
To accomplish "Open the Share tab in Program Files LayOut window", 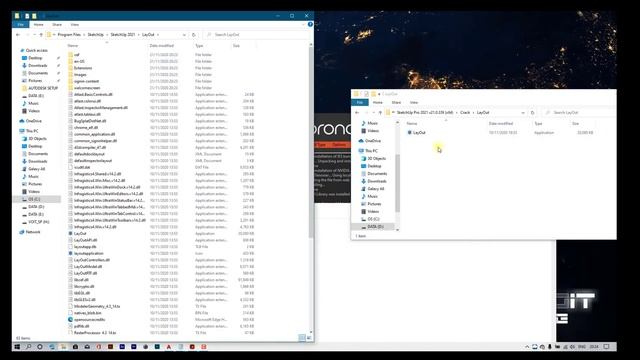I will tap(57, 24).
